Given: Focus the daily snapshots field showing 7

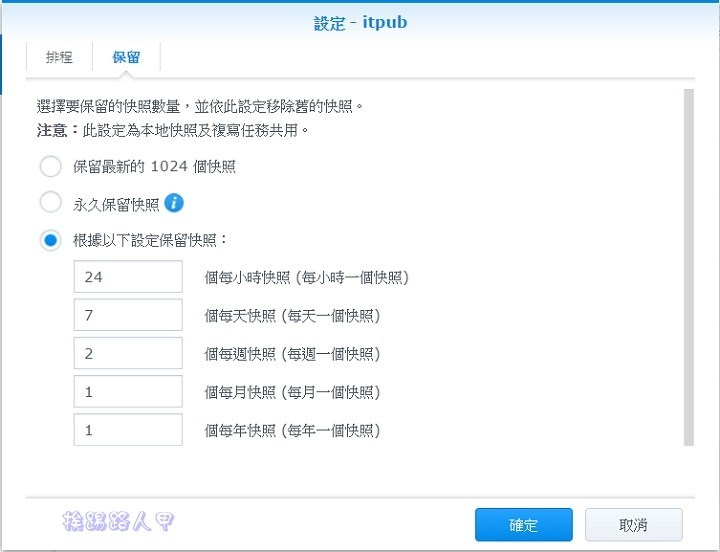Looking at the screenshot, I should (128, 315).
